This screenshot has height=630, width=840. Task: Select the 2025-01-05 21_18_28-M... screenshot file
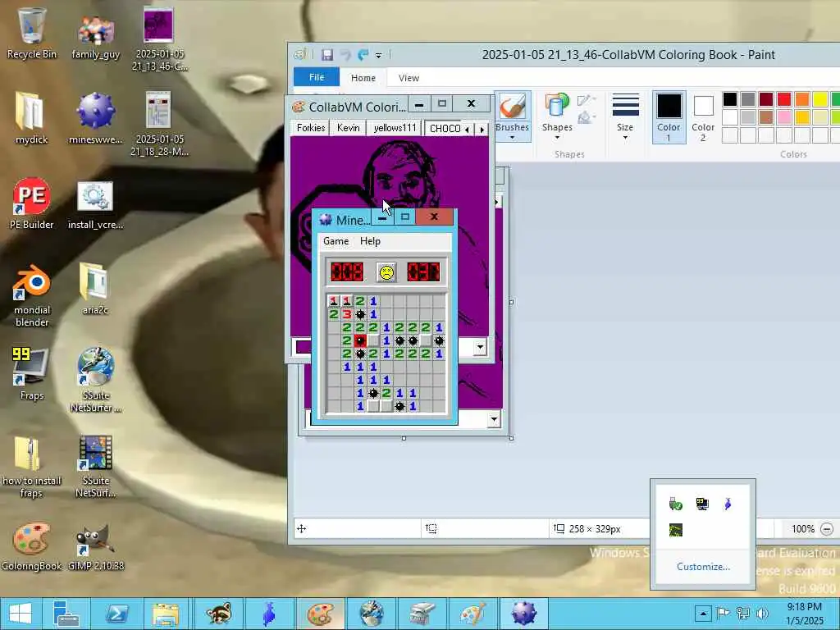coord(160,124)
